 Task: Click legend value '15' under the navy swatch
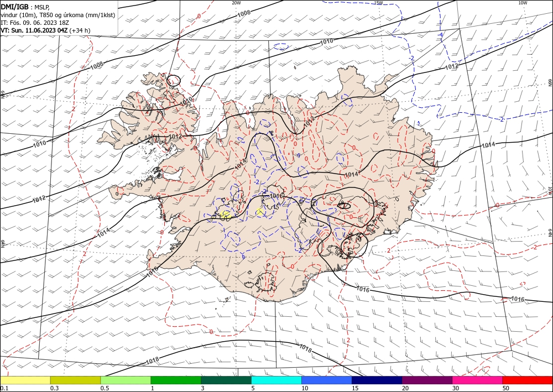coord(355,388)
